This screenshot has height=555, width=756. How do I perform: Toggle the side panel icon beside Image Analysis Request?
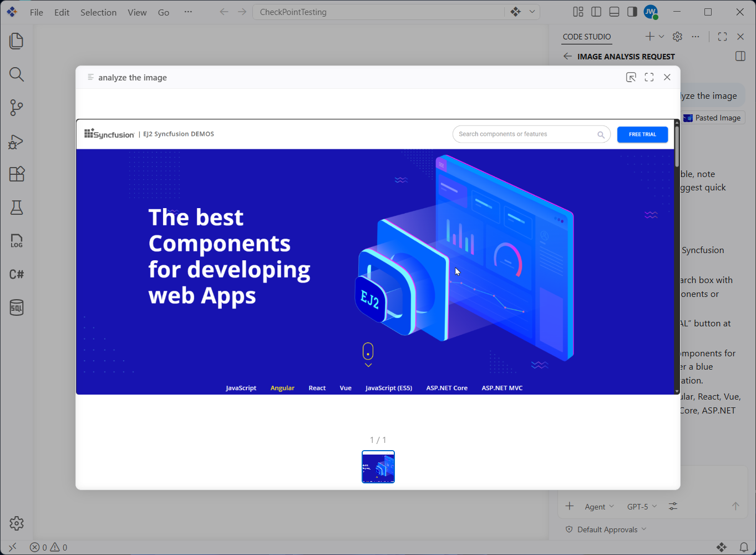click(x=740, y=56)
